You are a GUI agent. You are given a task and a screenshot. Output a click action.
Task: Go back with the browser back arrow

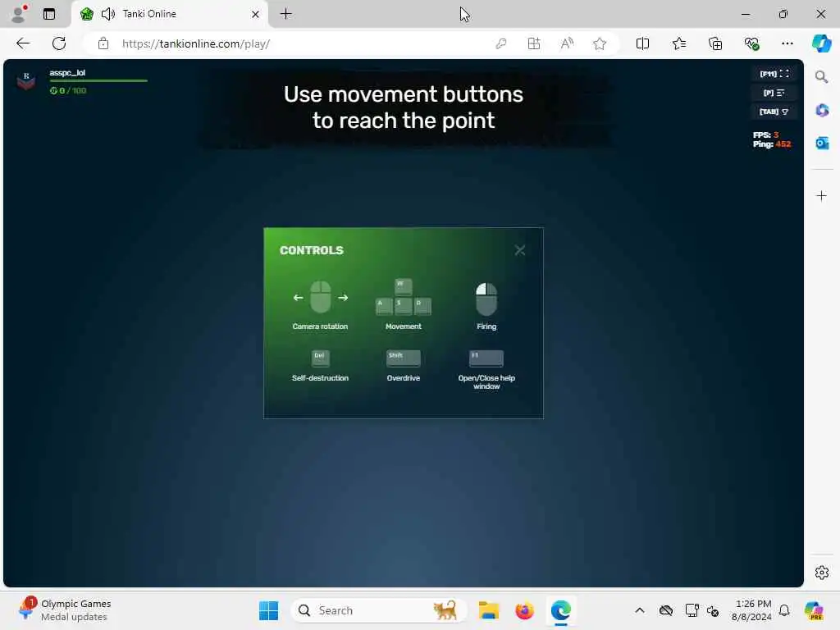23,43
